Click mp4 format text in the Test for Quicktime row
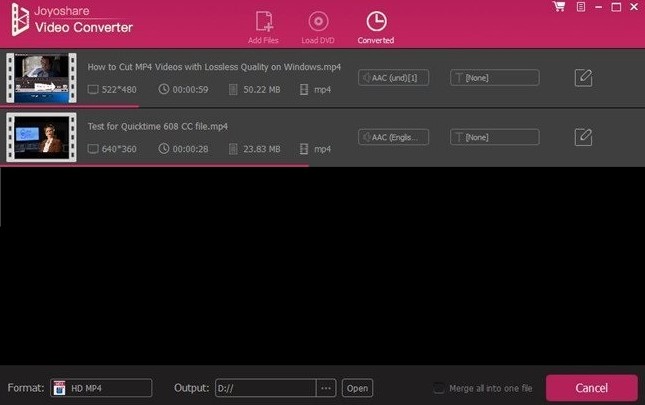Viewport: 645px width, 405px height. [322, 149]
